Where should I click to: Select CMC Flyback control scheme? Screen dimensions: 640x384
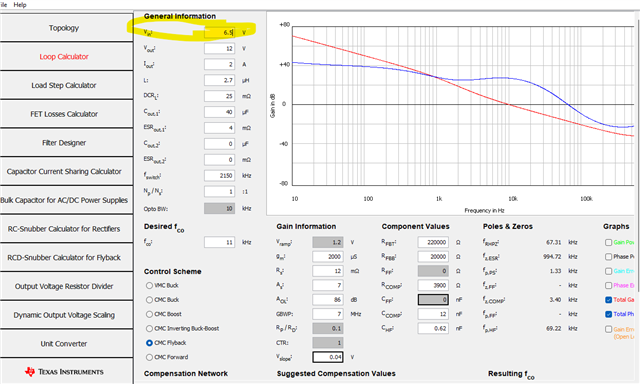click(x=149, y=343)
